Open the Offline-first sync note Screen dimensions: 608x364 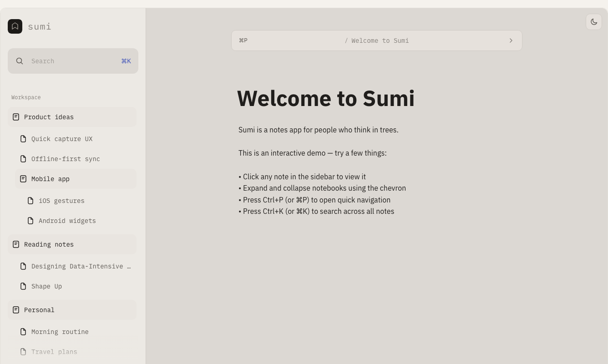tap(65, 159)
